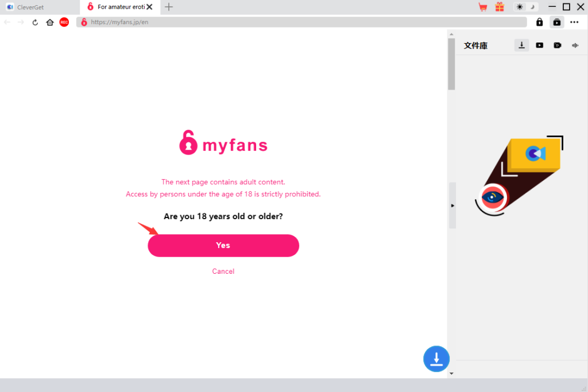The height and width of the screenshot is (392, 588).
Task: Switch to light mode sun toggle
Action: [520, 7]
